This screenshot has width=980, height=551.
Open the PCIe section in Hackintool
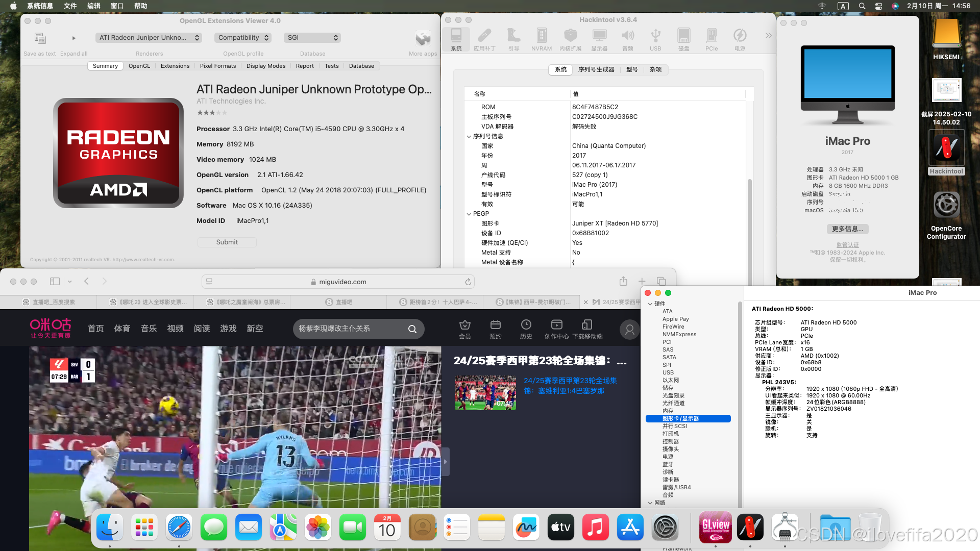tap(711, 39)
